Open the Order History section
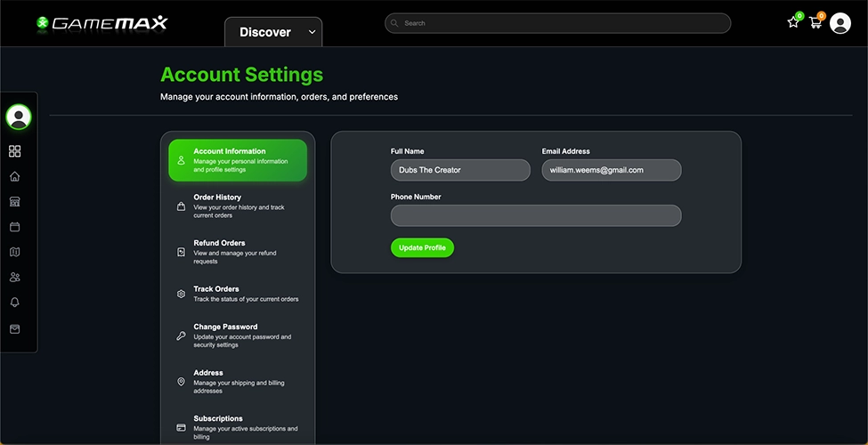 pos(238,206)
